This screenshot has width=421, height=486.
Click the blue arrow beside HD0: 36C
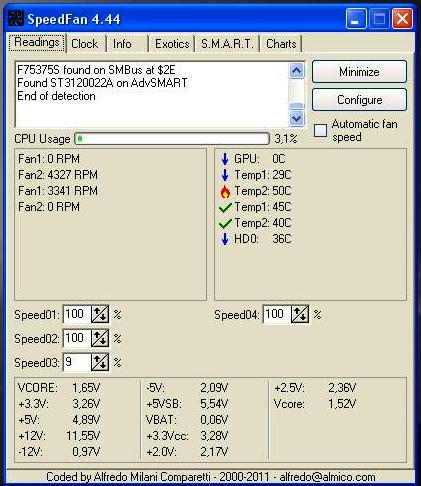225,239
